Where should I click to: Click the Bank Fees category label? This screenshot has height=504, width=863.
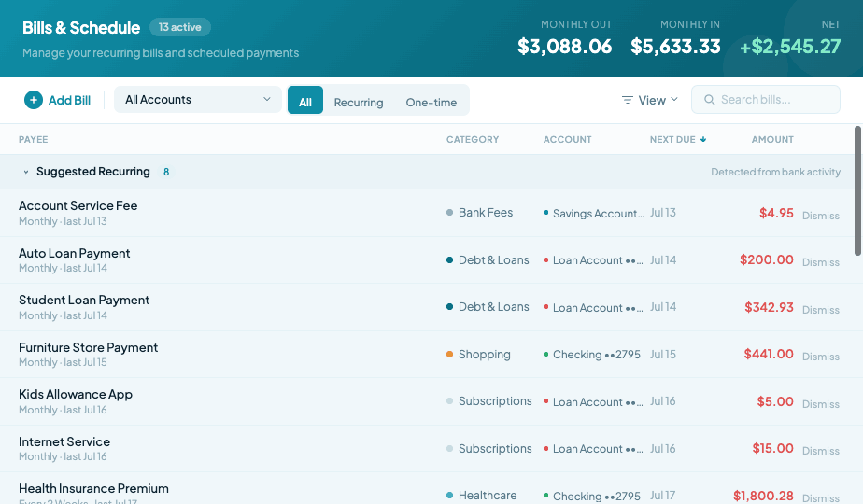pos(486,213)
